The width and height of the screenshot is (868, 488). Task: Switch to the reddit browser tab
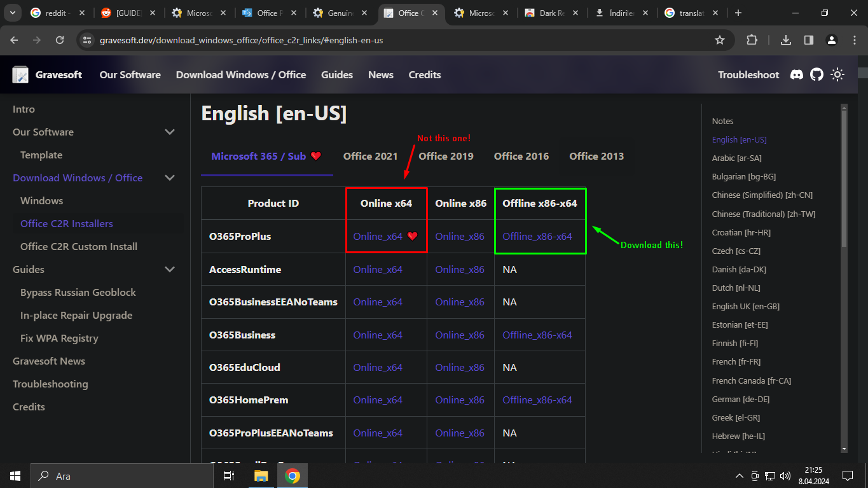tap(56, 13)
